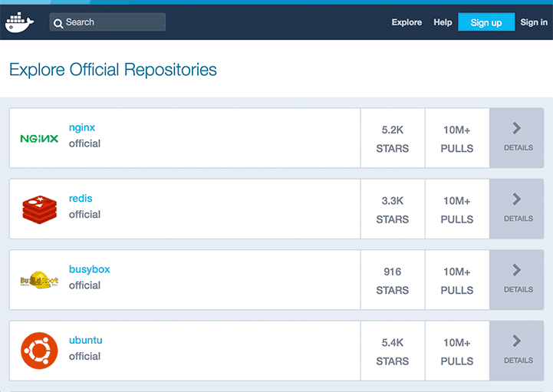Image resolution: width=553 pixels, height=392 pixels.
Task: Open the Explore menu item
Action: [407, 22]
